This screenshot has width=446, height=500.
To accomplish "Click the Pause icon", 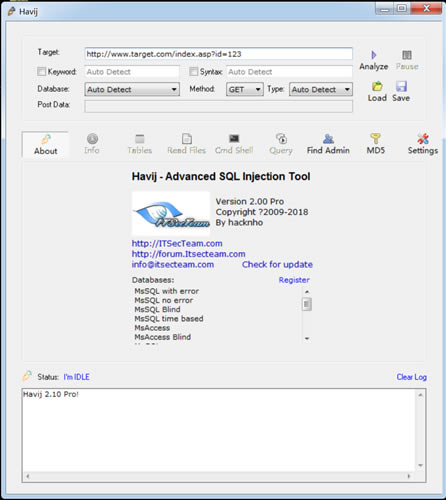I will coord(407,55).
